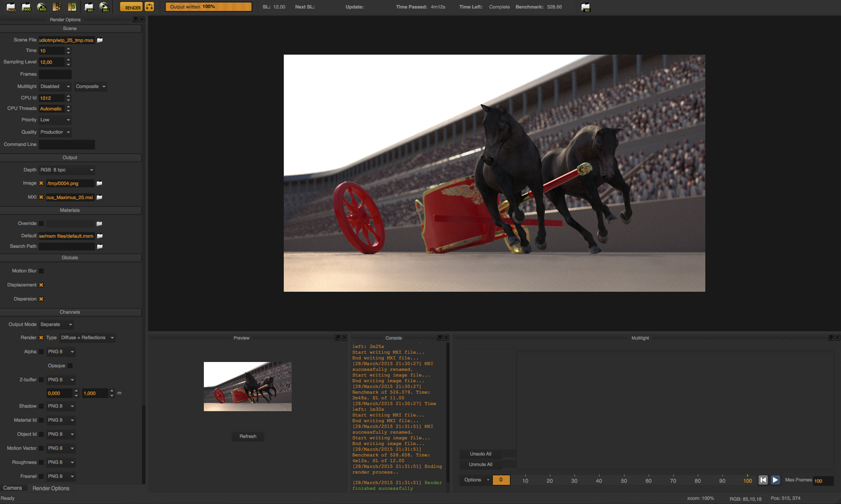This screenshot has height=504, width=841.
Task: Enable the Alpha channel checkbox
Action: click(x=41, y=352)
